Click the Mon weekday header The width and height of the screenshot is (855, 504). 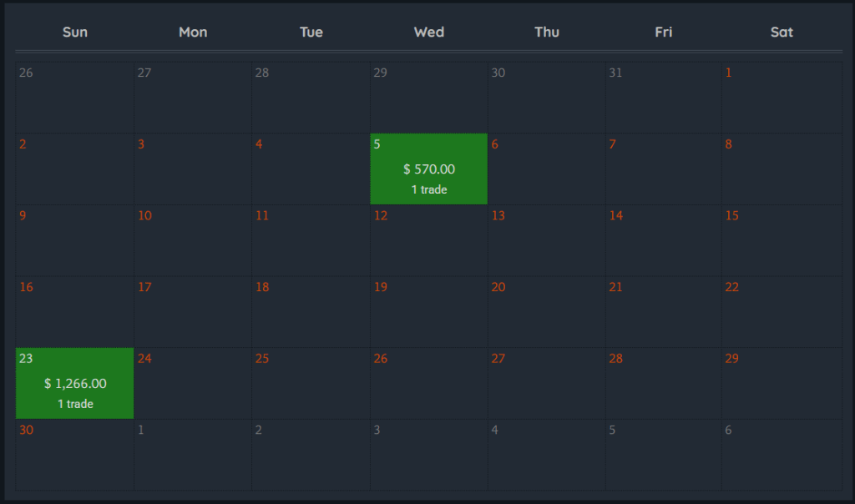(193, 33)
